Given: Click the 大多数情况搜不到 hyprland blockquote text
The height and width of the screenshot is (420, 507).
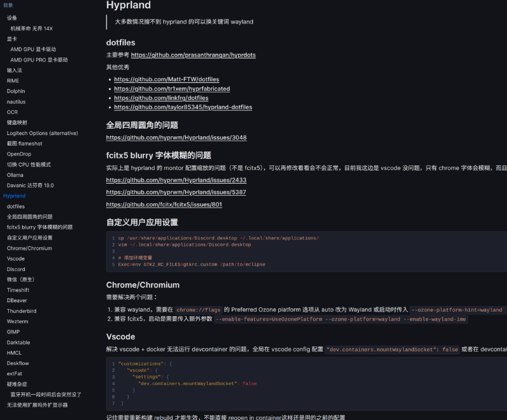Looking at the screenshot, I should click(x=184, y=22).
